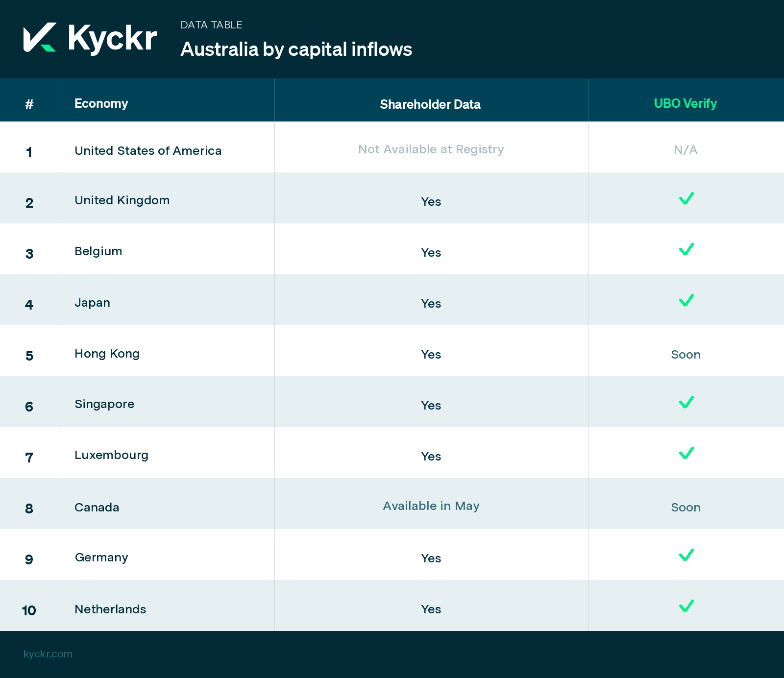Click the Yes value for Hong Kong

(x=431, y=355)
